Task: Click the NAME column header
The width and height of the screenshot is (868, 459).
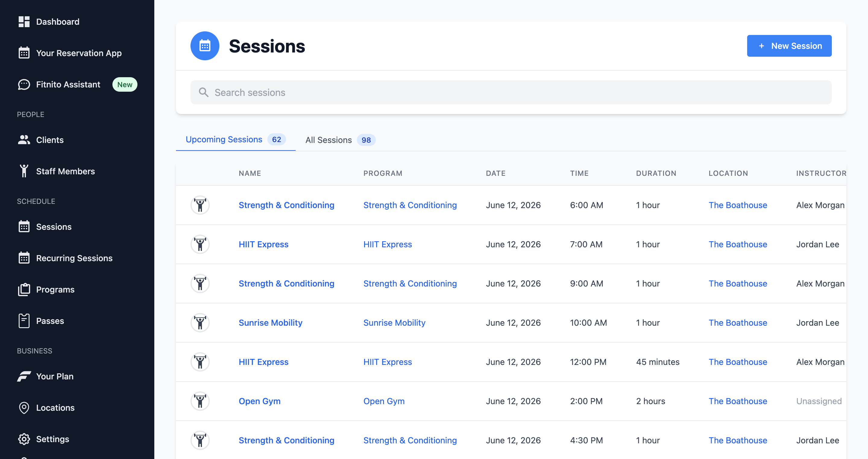Action: click(250, 173)
